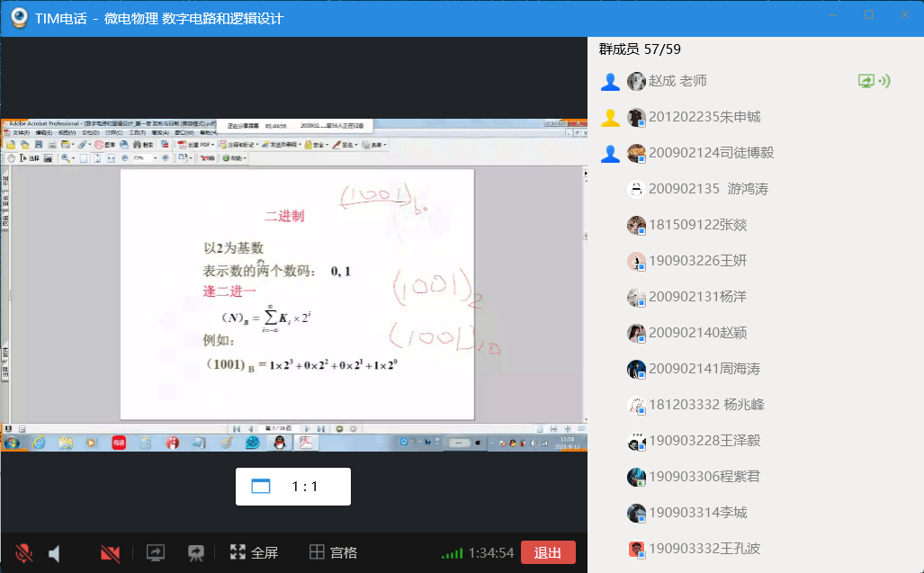Toggle the speaker volume icon
Image resolution: width=924 pixels, height=573 pixels.
click(x=54, y=552)
